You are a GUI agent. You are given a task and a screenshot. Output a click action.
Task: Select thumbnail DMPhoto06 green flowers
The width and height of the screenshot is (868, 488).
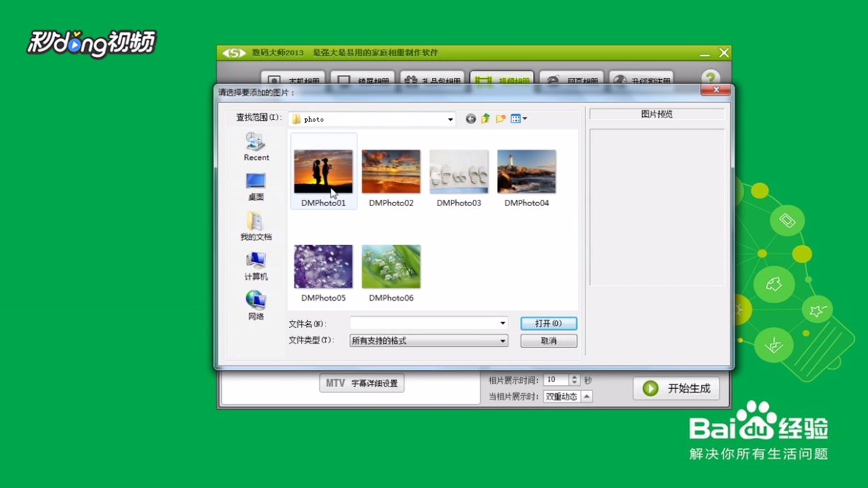click(391, 267)
